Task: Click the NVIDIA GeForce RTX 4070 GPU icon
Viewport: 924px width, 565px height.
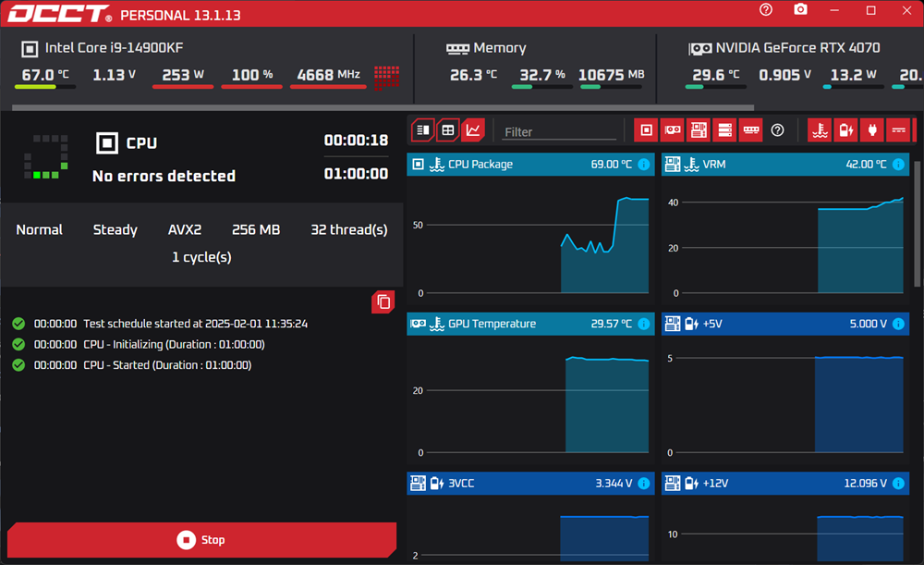Action: (x=700, y=48)
